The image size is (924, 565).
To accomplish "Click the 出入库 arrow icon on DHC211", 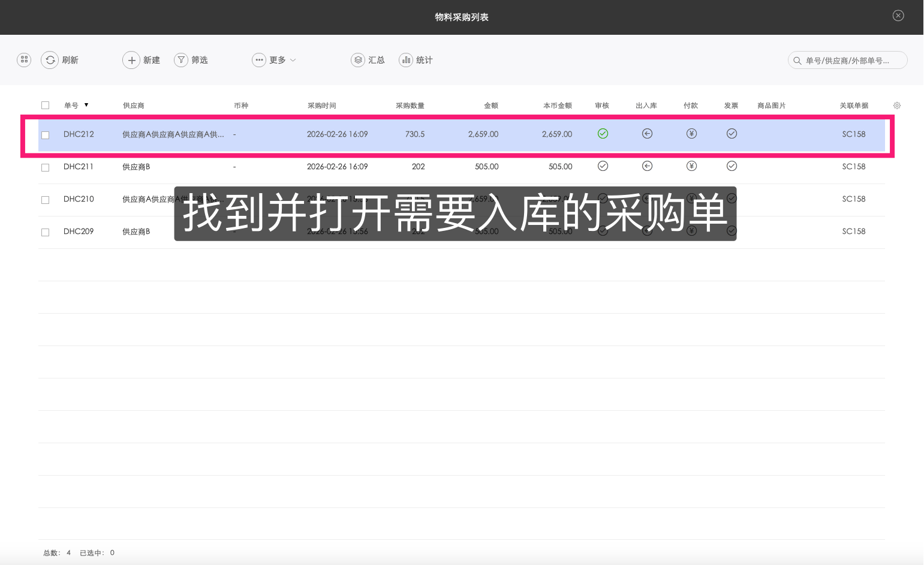I will (x=647, y=166).
